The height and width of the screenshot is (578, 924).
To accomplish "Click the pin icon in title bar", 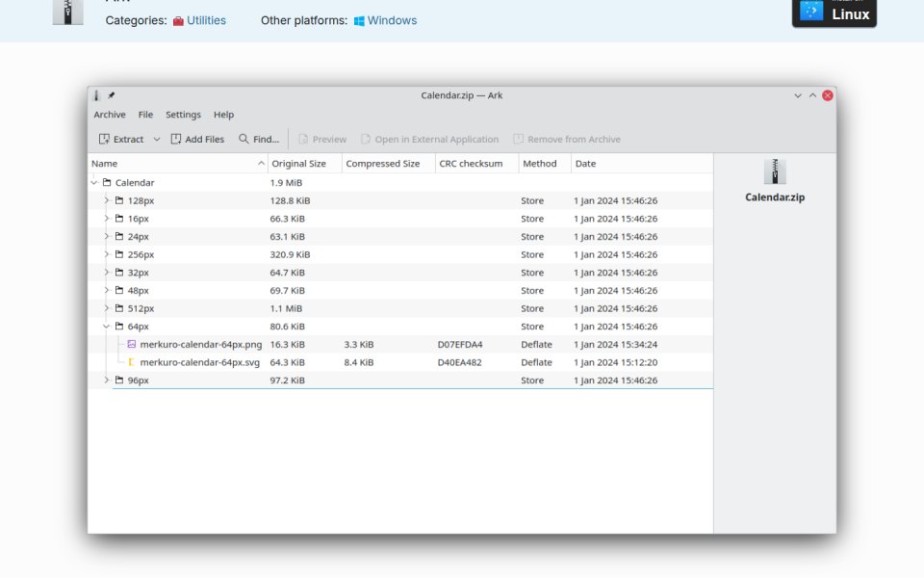I will click(112, 95).
